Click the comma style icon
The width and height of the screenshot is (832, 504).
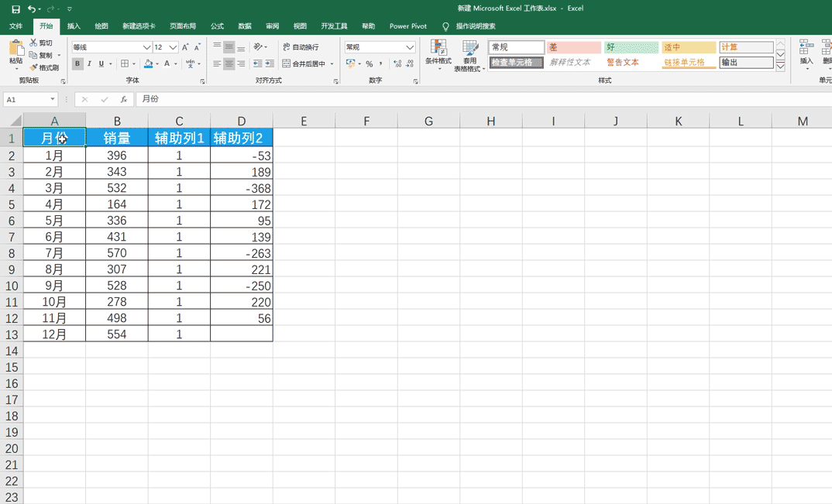click(x=381, y=63)
